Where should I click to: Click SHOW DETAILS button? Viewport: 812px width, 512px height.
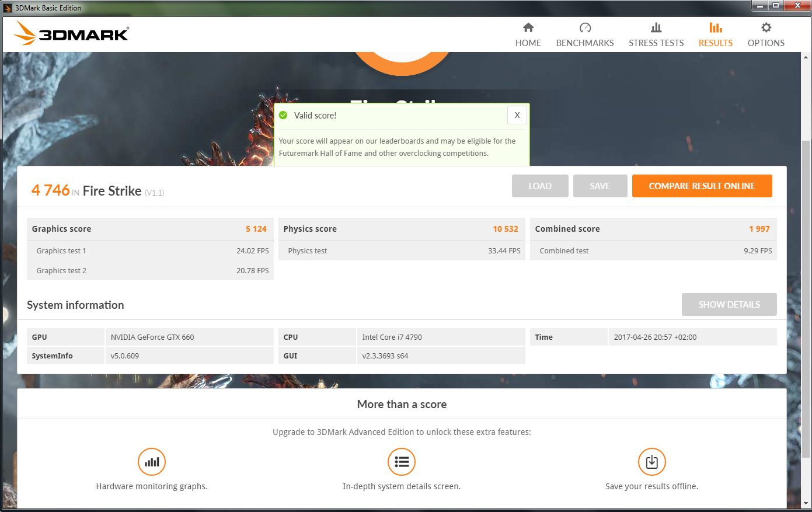pos(729,305)
